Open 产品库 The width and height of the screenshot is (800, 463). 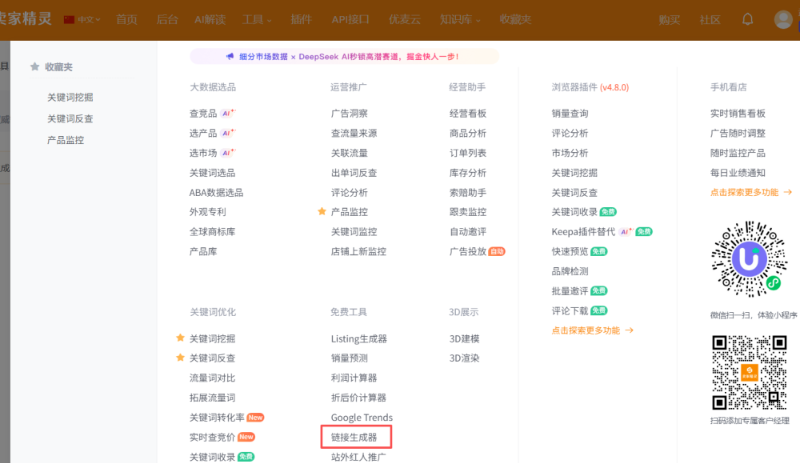click(203, 251)
